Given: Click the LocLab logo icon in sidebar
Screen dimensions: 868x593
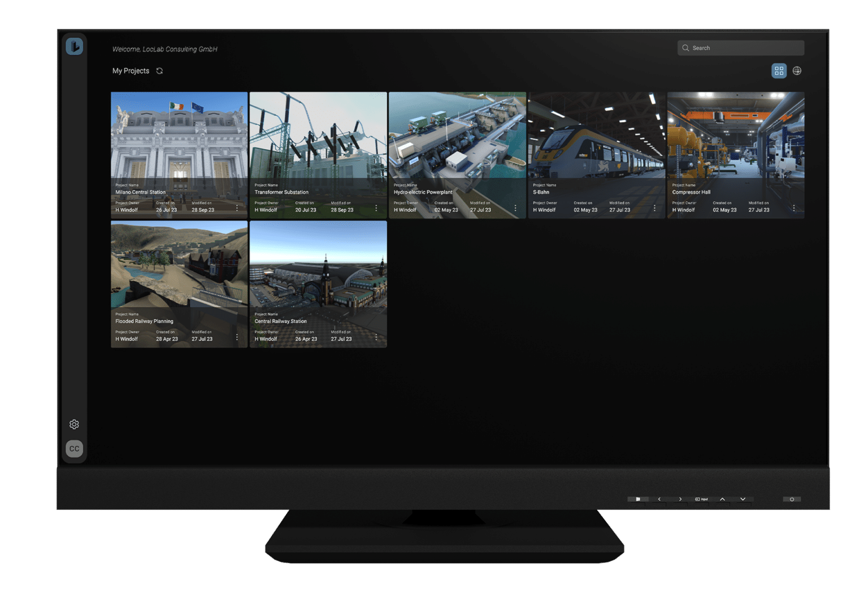Looking at the screenshot, I should 74,46.
